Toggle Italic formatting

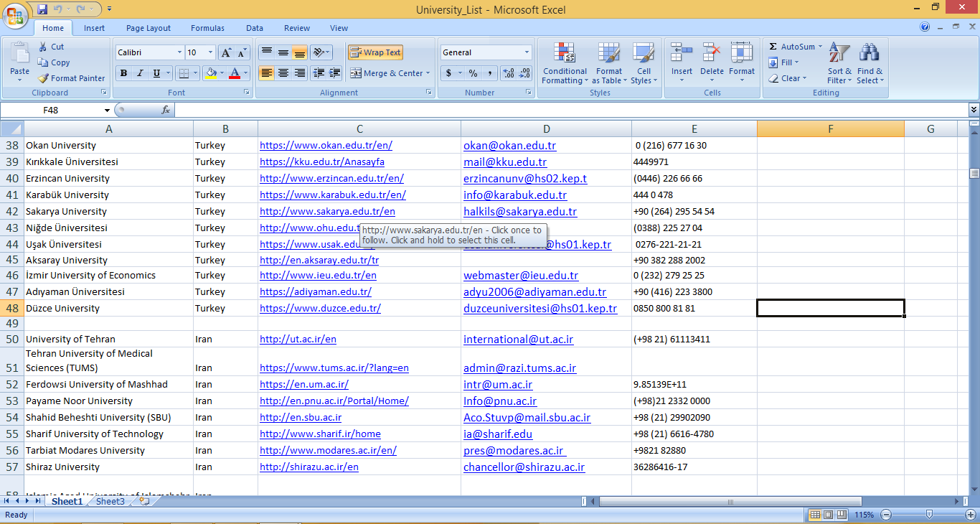(x=140, y=73)
